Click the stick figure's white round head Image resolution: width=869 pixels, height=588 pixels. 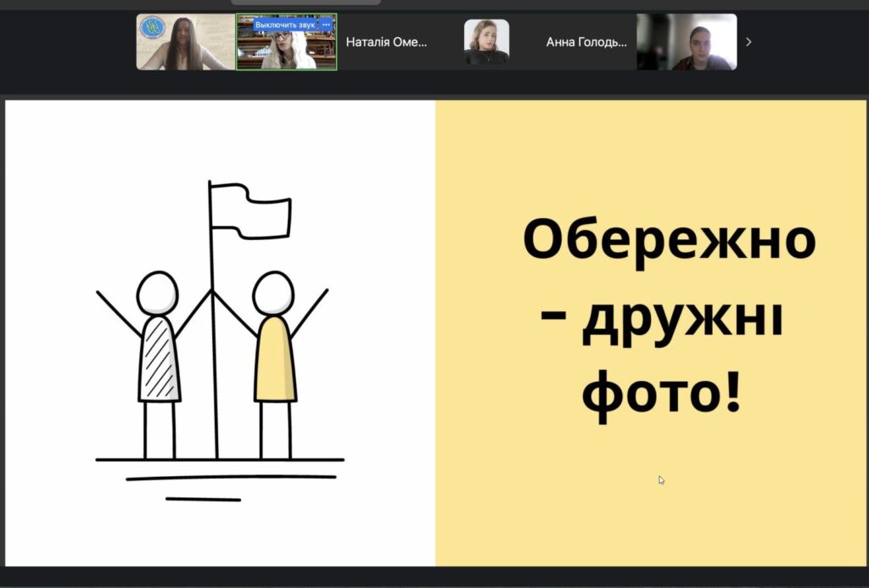pyautogui.click(x=158, y=293)
